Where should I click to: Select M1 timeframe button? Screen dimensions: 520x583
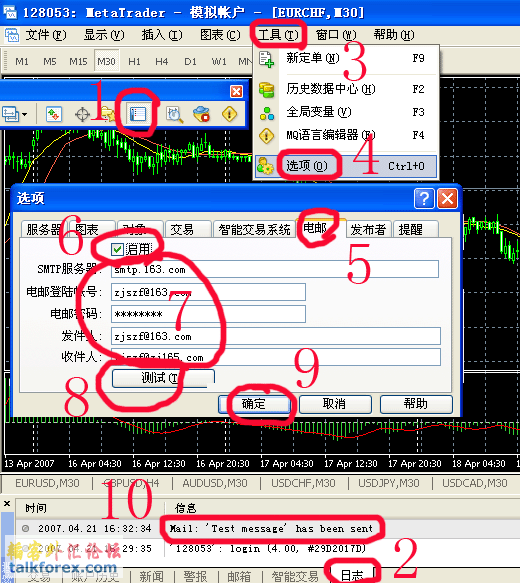coord(22,61)
